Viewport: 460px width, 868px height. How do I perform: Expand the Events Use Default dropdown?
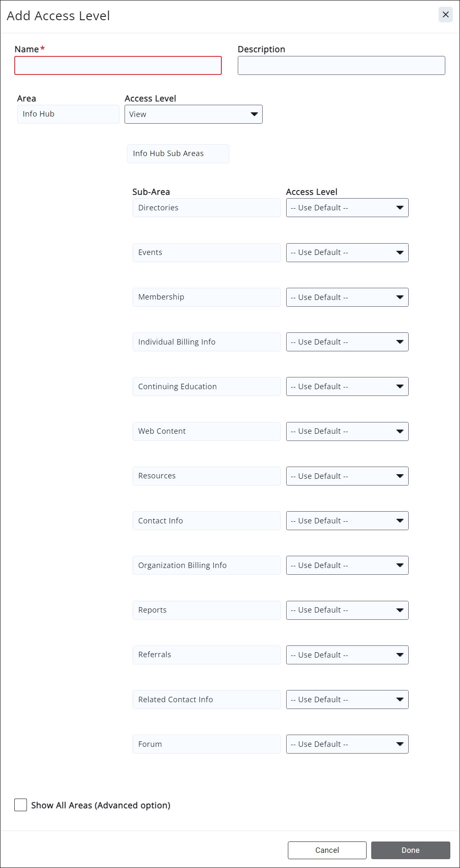point(347,252)
